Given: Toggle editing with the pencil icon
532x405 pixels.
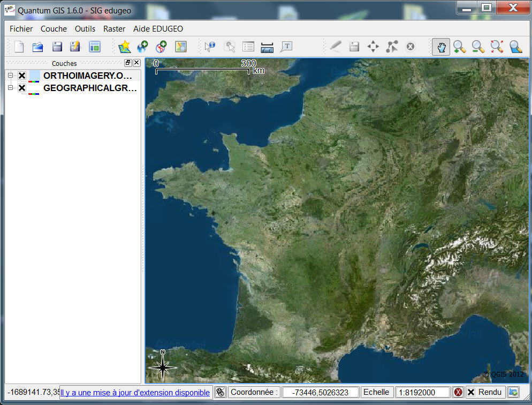Looking at the screenshot, I should point(335,47).
